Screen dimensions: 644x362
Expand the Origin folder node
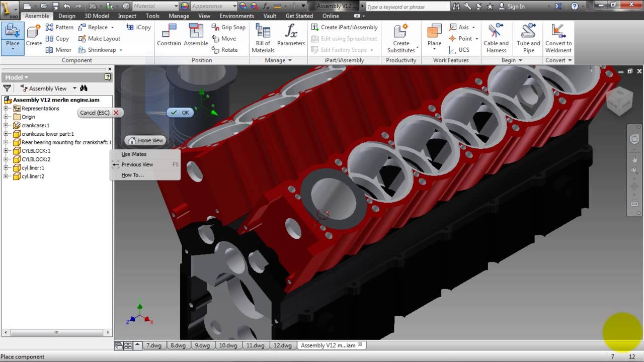(6, 117)
